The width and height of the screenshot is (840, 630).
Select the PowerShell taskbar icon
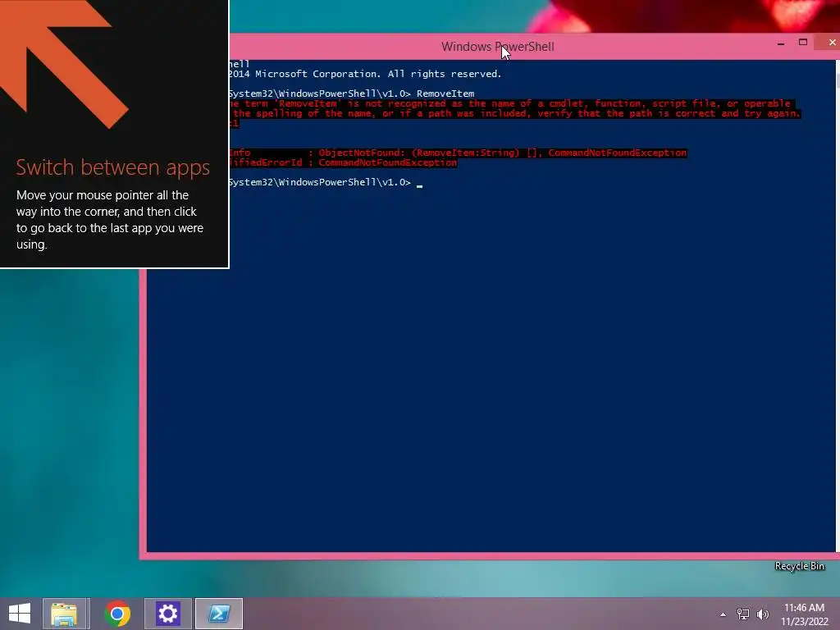(x=218, y=614)
